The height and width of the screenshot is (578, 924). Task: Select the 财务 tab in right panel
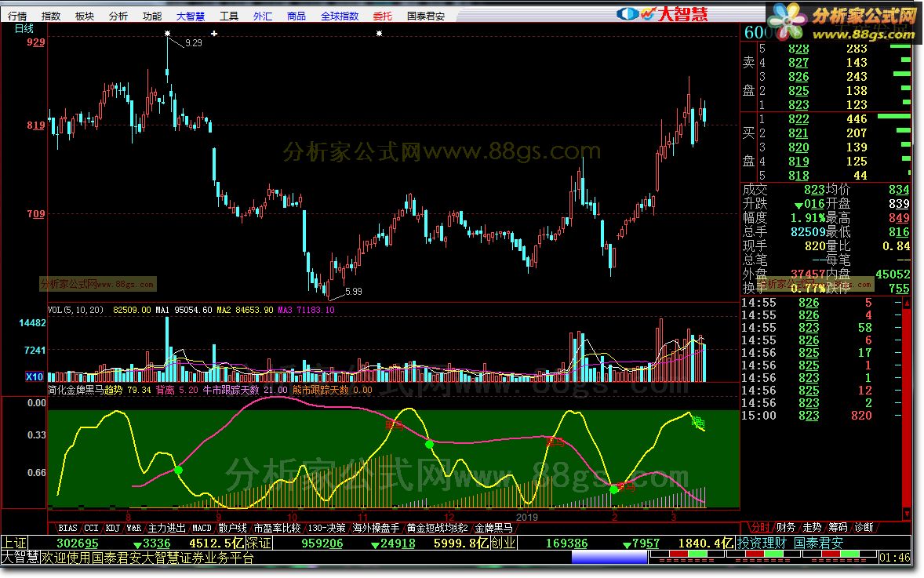click(785, 527)
